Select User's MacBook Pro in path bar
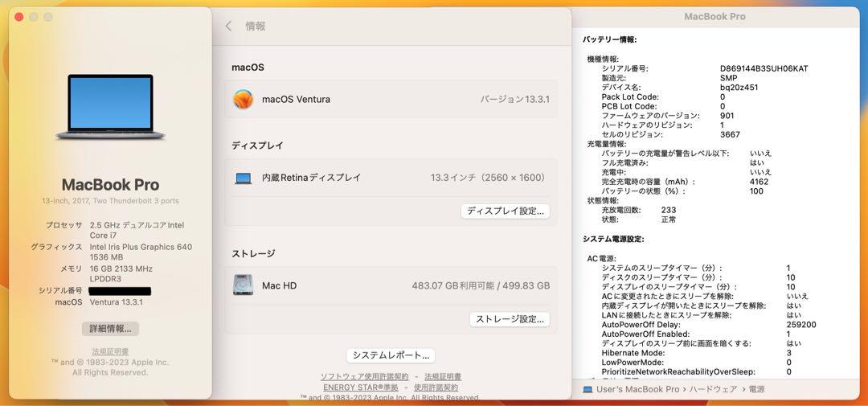868x406 pixels. (x=637, y=389)
